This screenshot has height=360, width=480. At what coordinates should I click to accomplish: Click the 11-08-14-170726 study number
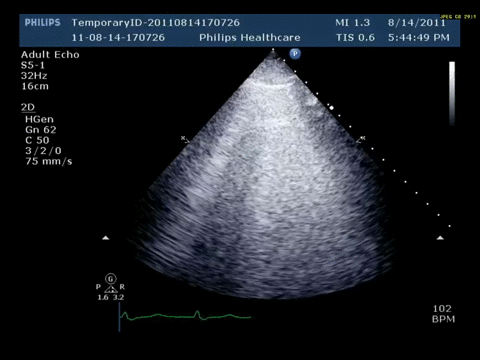tap(118, 37)
